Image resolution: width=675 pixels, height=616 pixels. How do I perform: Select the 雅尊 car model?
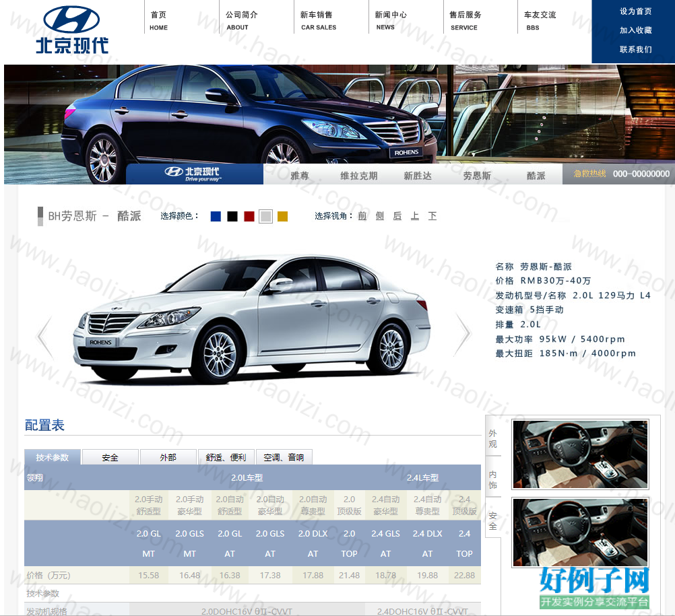click(x=300, y=176)
